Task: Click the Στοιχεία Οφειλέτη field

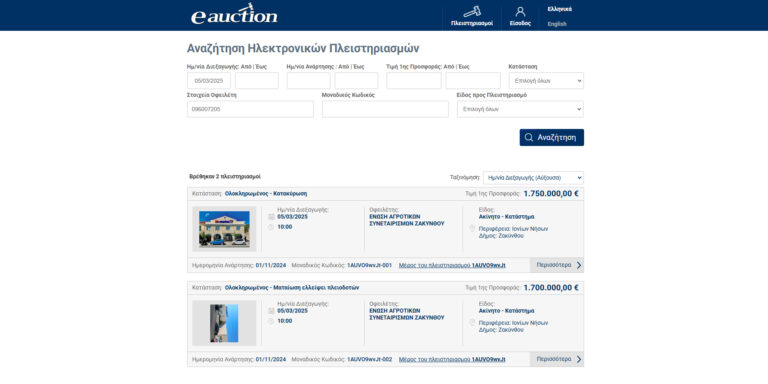Action: pos(250,109)
